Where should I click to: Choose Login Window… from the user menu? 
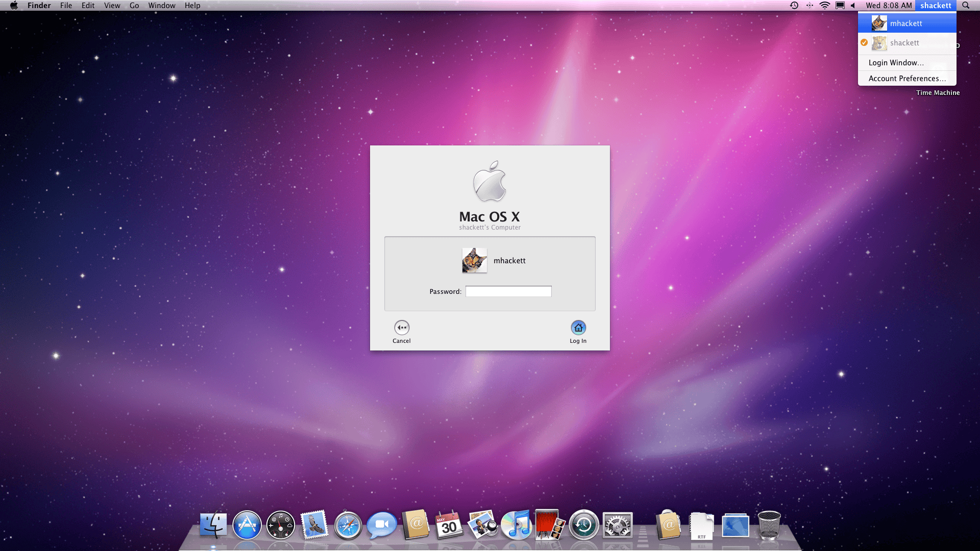[907, 63]
